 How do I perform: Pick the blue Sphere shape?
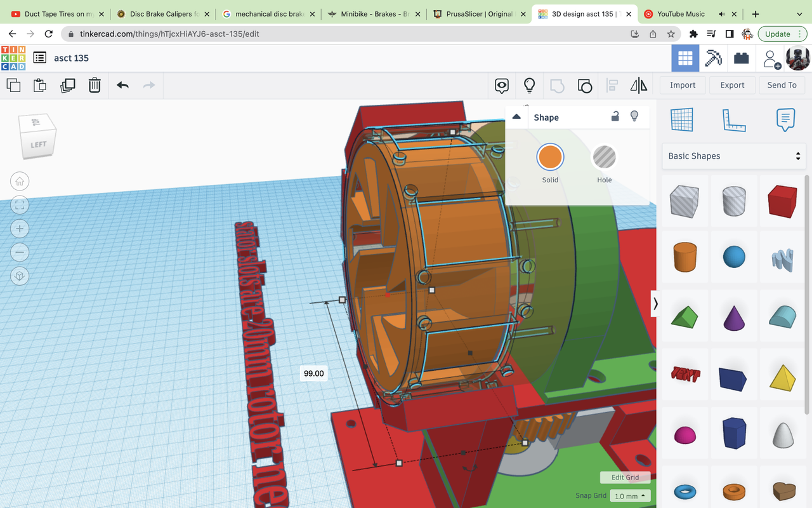click(x=733, y=257)
